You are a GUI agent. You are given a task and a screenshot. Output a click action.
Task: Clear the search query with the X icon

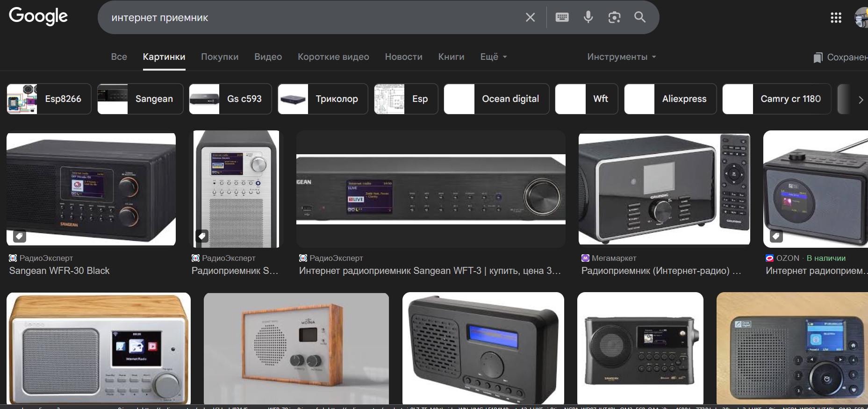pyautogui.click(x=530, y=17)
